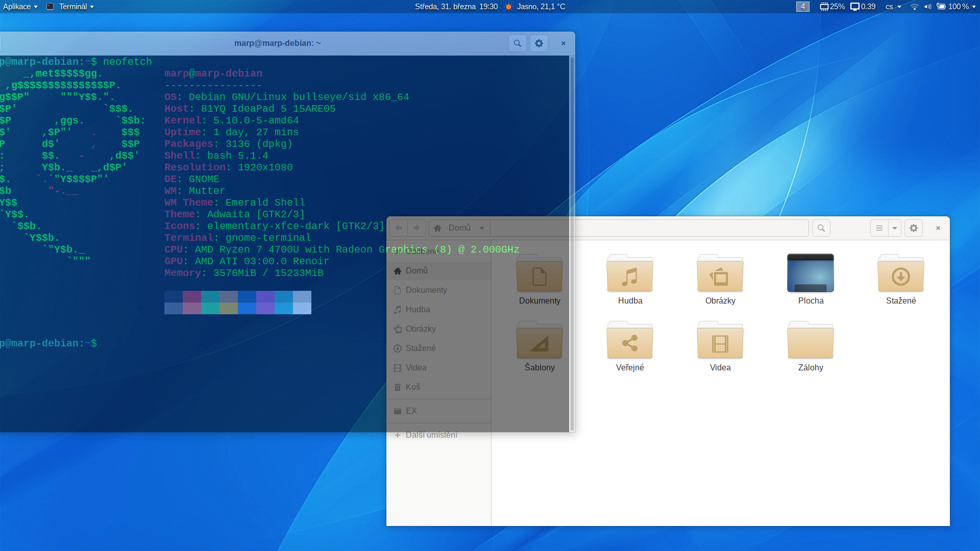
Task: Select Dokumenty in the sidebar
Action: 439,290
